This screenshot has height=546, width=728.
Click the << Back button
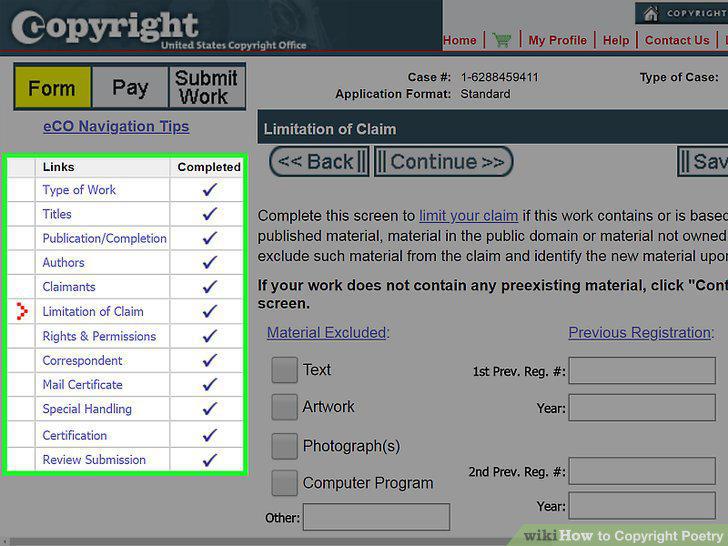click(x=319, y=162)
